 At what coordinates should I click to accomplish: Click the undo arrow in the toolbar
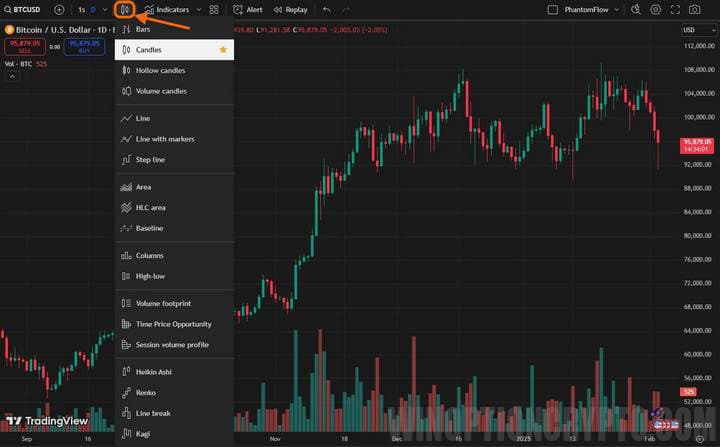click(x=326, y=10)
